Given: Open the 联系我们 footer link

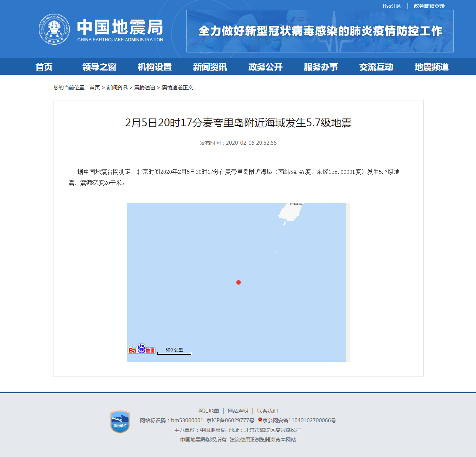Looking at the screenshot, I should pyautogui.click(x=267, y=411).
